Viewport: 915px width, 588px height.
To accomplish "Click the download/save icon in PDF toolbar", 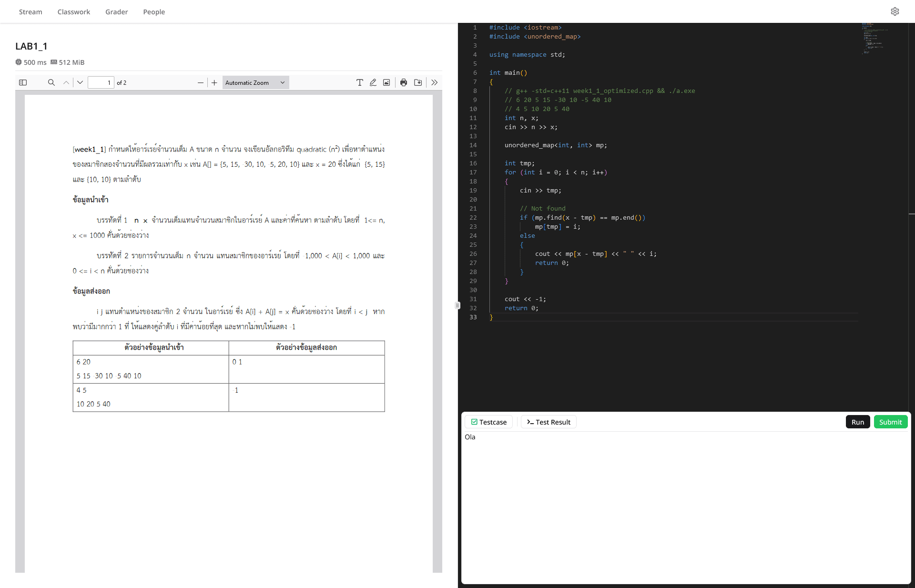I will tap(418, 82).
